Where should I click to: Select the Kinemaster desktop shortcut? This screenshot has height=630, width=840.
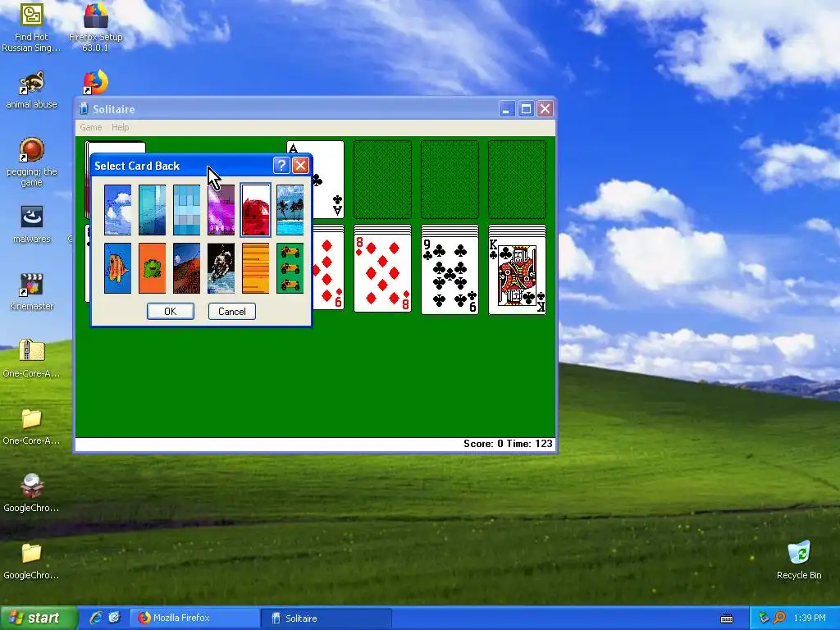[x=31, y=292]
